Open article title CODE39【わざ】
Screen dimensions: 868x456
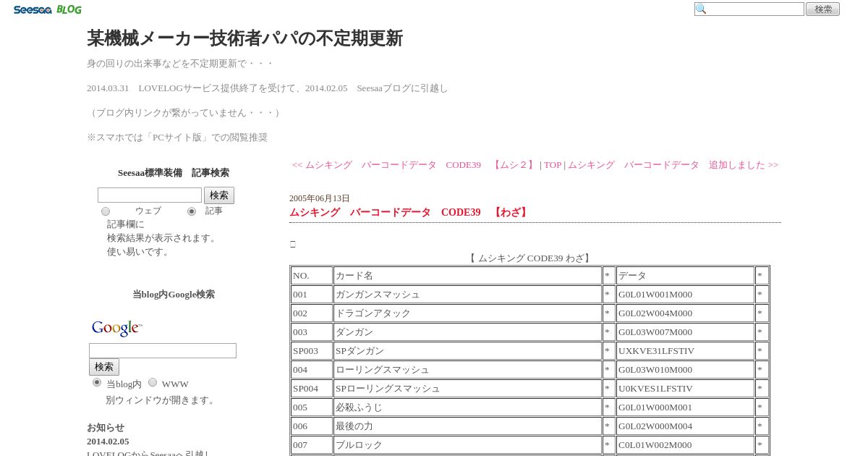[x=410, y=212]
